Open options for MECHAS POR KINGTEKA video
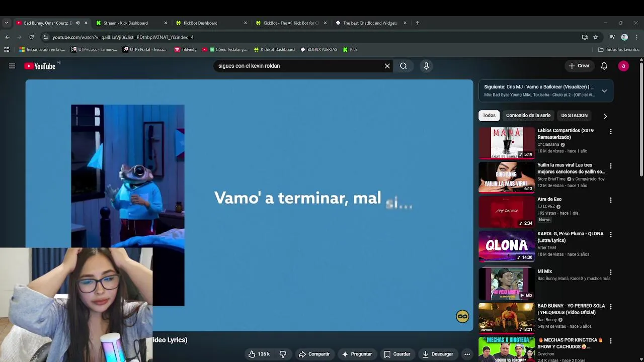The image size is (644, 362). coord(611,340)
